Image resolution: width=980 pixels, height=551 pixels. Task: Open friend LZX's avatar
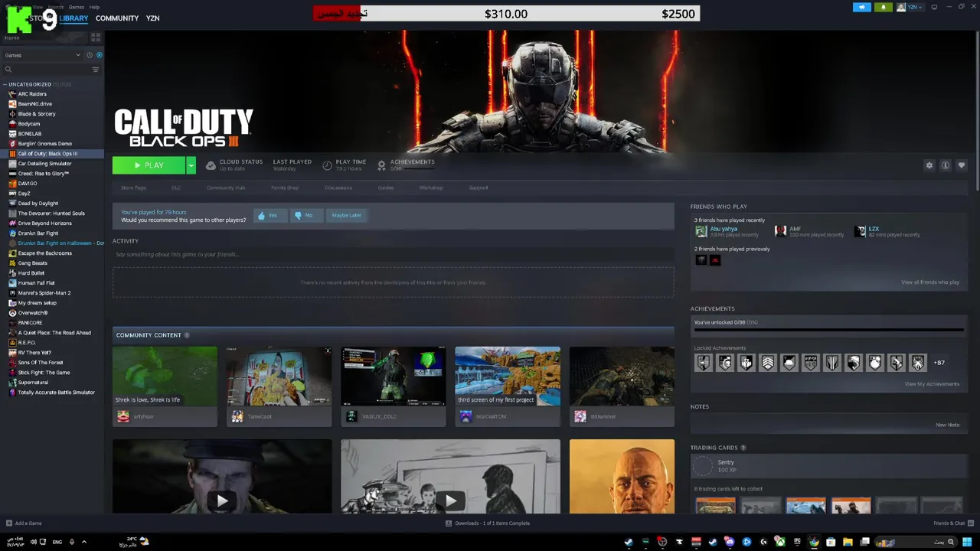click(861, 231)
